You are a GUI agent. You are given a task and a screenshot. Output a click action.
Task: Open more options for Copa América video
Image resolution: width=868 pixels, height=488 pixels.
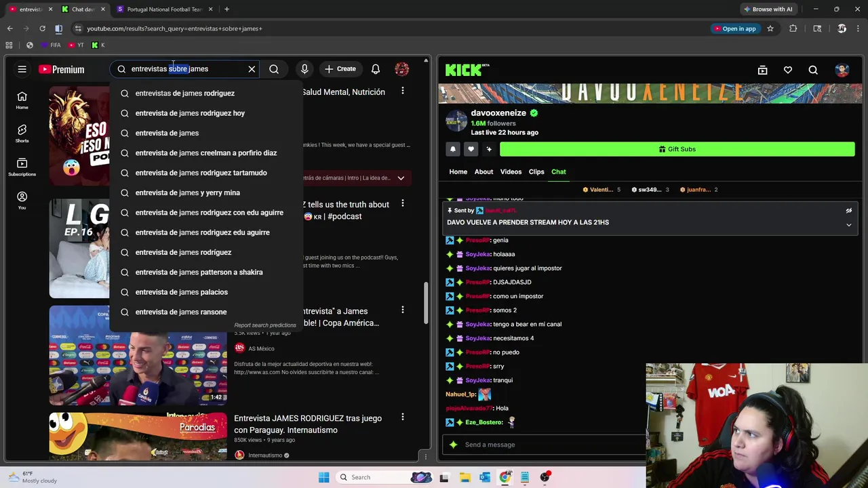point(403,310)
